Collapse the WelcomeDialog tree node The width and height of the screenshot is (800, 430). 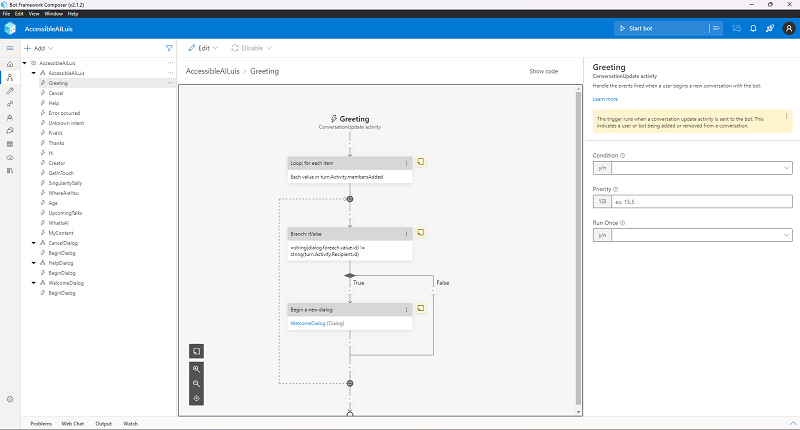point(34,283)
